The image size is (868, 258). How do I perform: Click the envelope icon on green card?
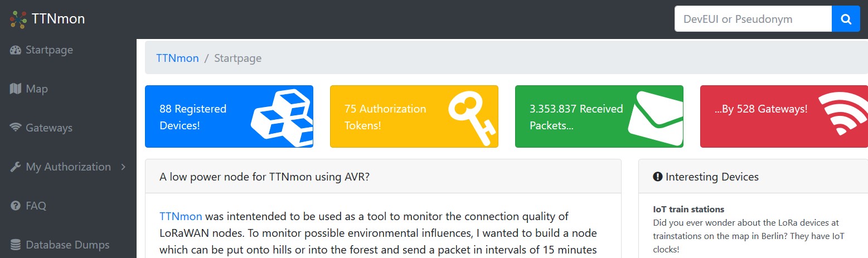pos(656,117)
